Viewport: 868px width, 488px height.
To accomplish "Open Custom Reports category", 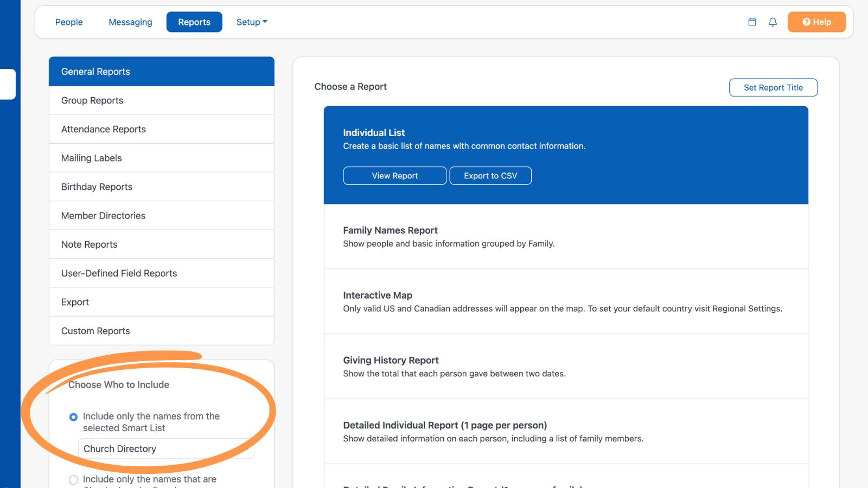I will pos(162,330).
